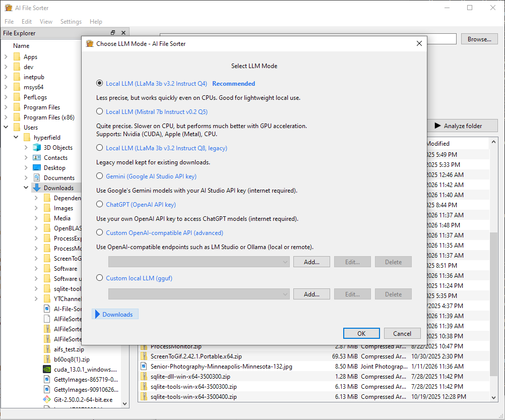Open the Settings menu

(71, 21)
